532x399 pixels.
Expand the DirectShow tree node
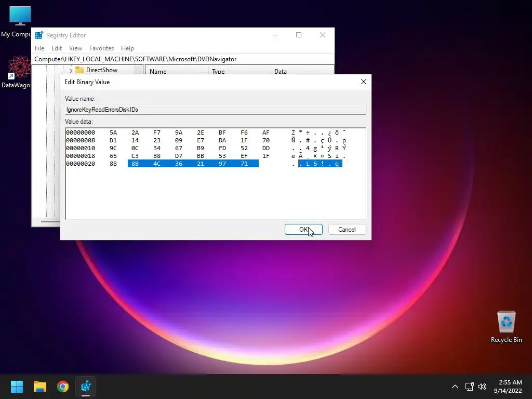[71, 70]
